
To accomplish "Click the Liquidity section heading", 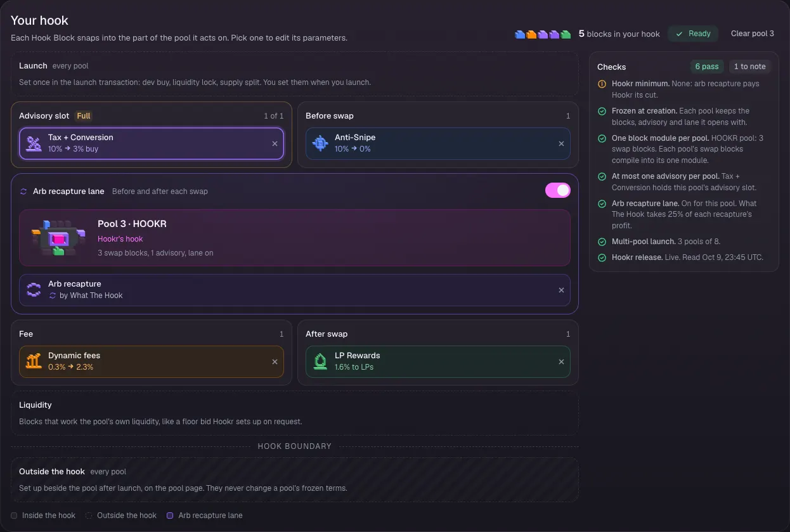I will 36,405.
